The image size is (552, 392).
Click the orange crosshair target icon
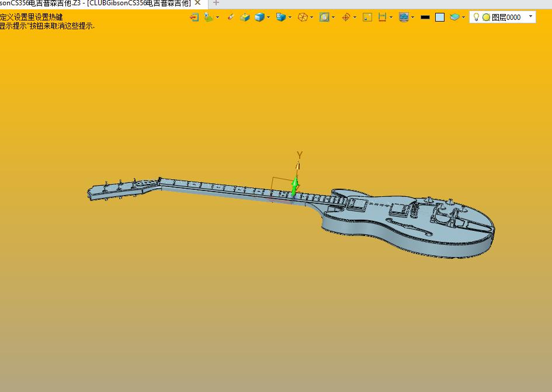click(x=346, y=17)
